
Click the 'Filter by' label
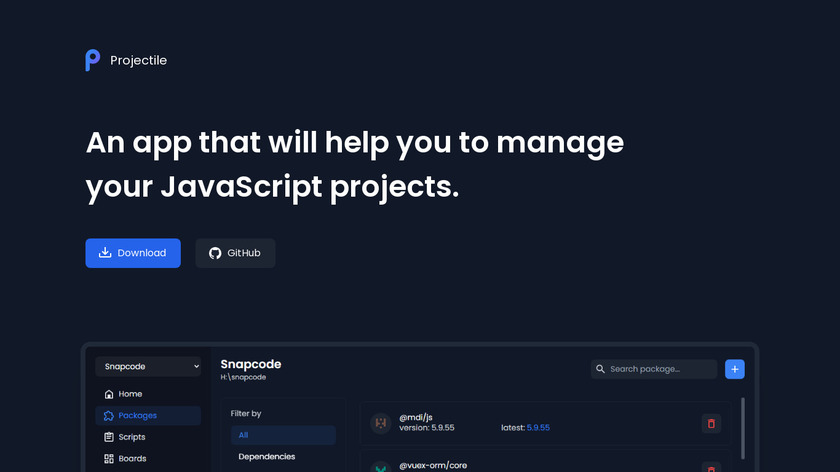[x=246, y=414]
